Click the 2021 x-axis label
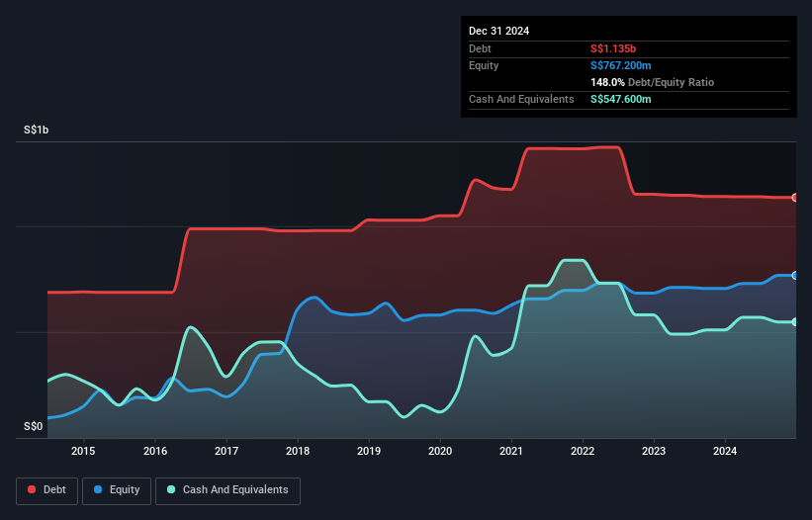812x520 pixels. click(511, 451)
